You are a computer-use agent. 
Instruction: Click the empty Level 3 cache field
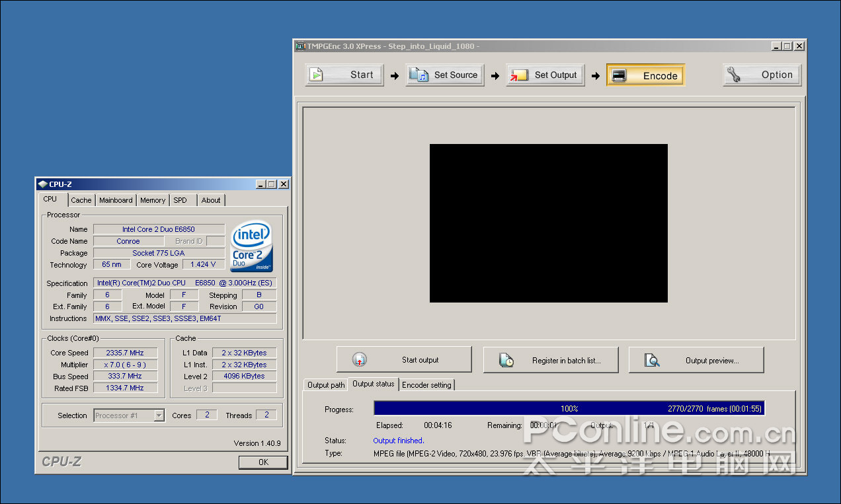tap(244, 388)
